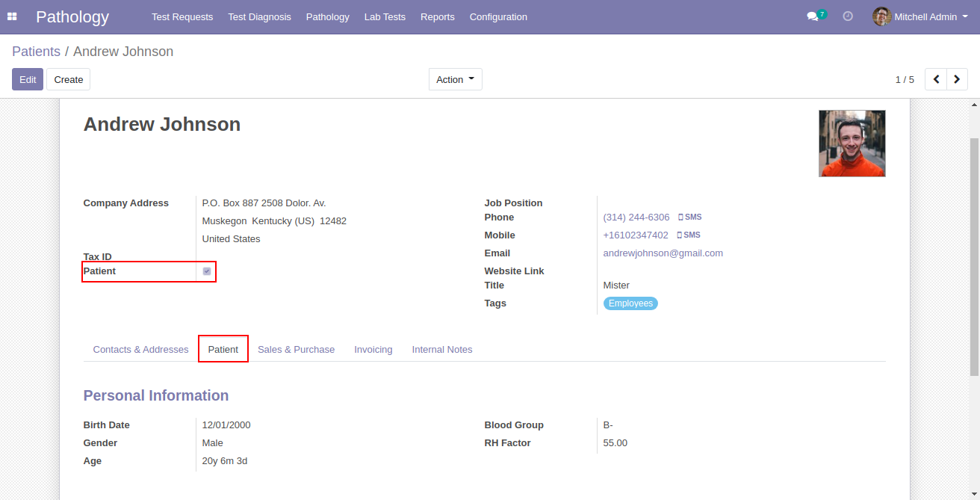Click the SMS icon beside Phone number
This screenshot has height=500, width=980.
point(689,217)
